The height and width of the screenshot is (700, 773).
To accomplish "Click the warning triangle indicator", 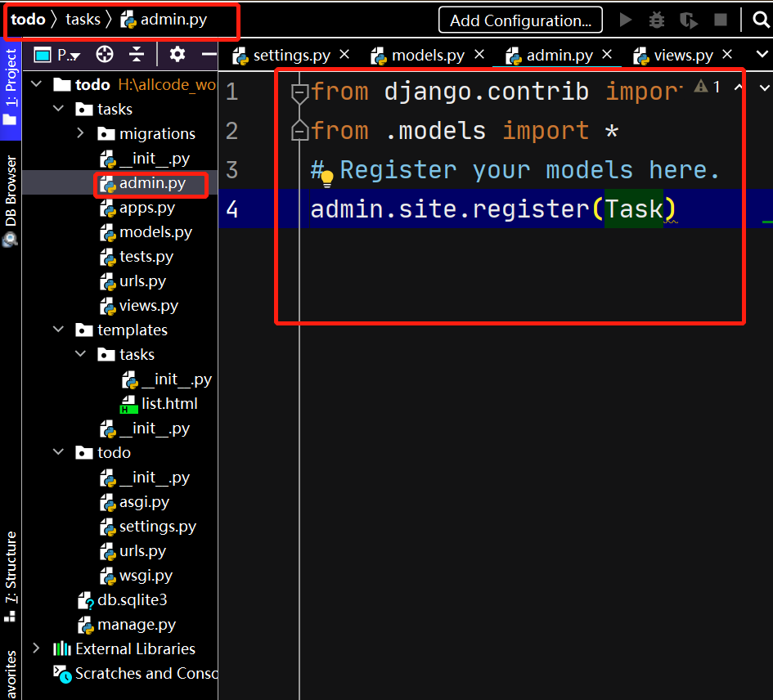I will pos(700,87).
